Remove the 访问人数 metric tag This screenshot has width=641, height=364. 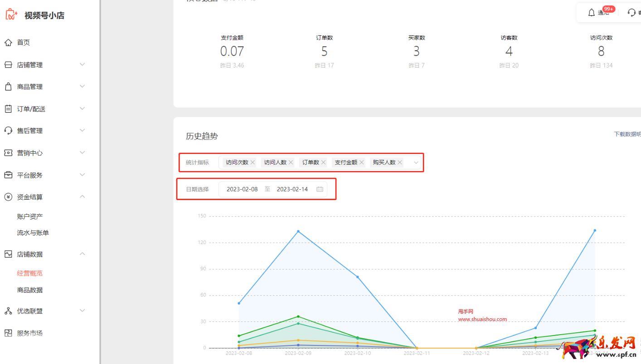tap(291, 163)
